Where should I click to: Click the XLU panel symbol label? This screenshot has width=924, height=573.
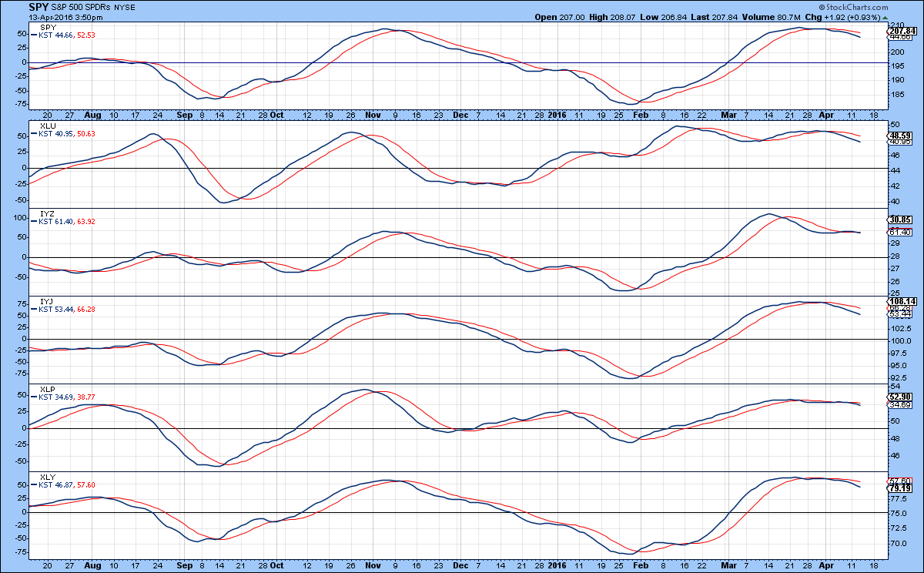pos(48,126)
